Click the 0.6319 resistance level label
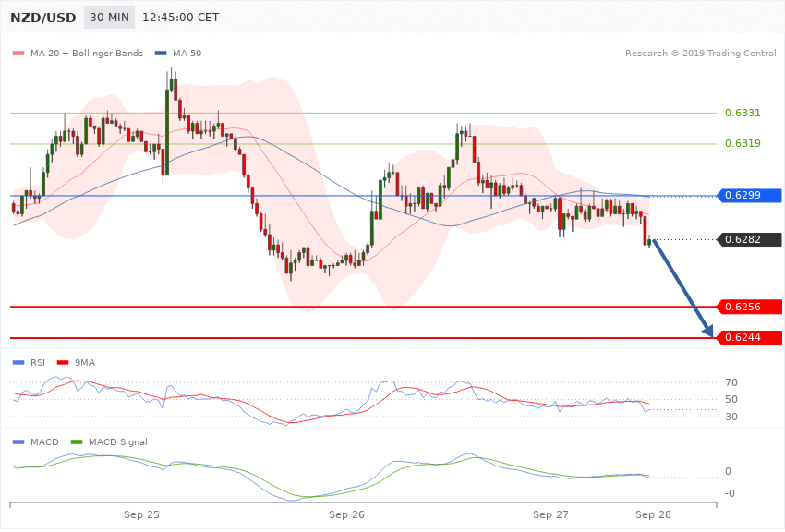Screen dimensions: 785x532 [x=743, y=144]
